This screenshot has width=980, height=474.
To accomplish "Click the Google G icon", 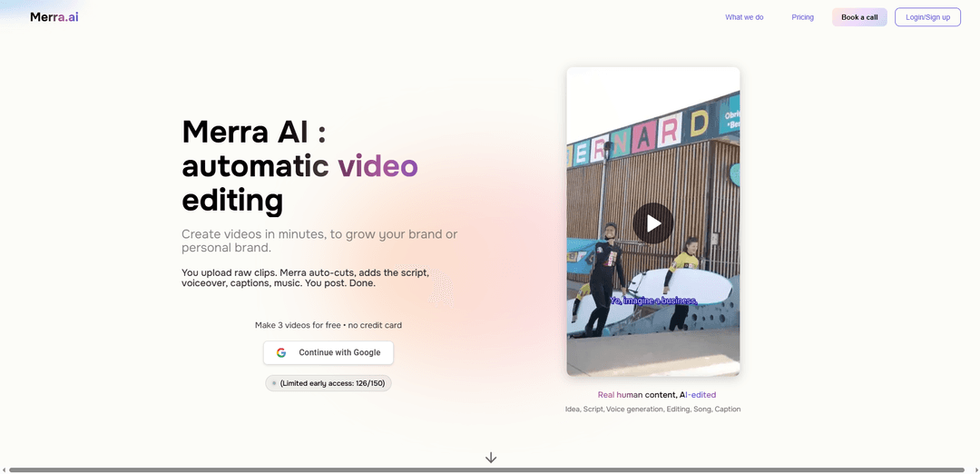I will [x=281, y=352].
